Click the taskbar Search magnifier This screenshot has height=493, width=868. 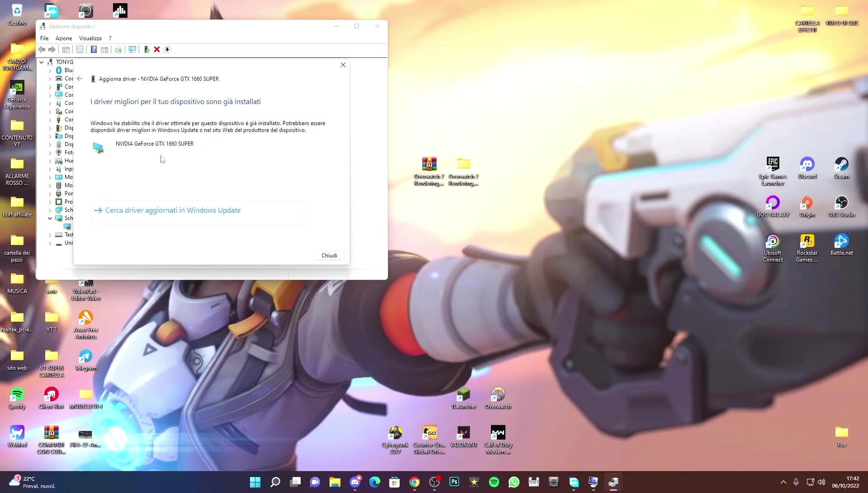pos(275,482)
